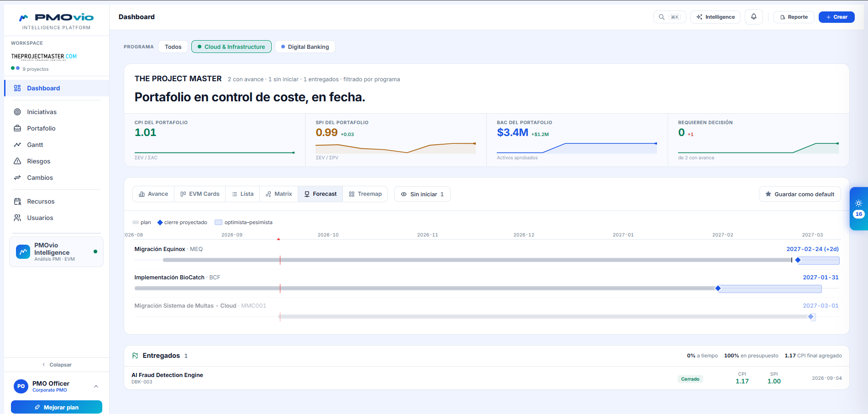Screen dimensions: 868x414
Task: Switch to the EVM Cards view tab
Action: 200,194
